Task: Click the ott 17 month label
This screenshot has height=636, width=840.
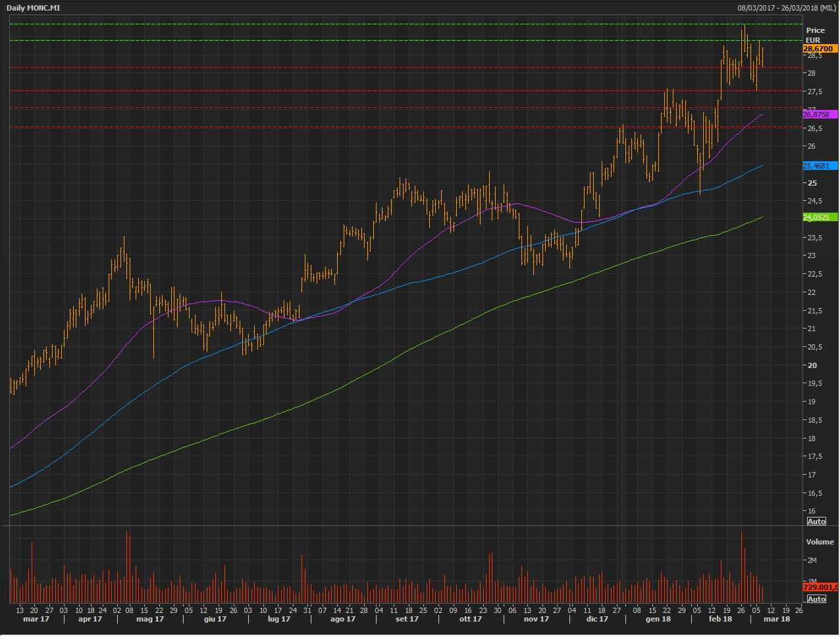Action: click(x=470, y=619)
